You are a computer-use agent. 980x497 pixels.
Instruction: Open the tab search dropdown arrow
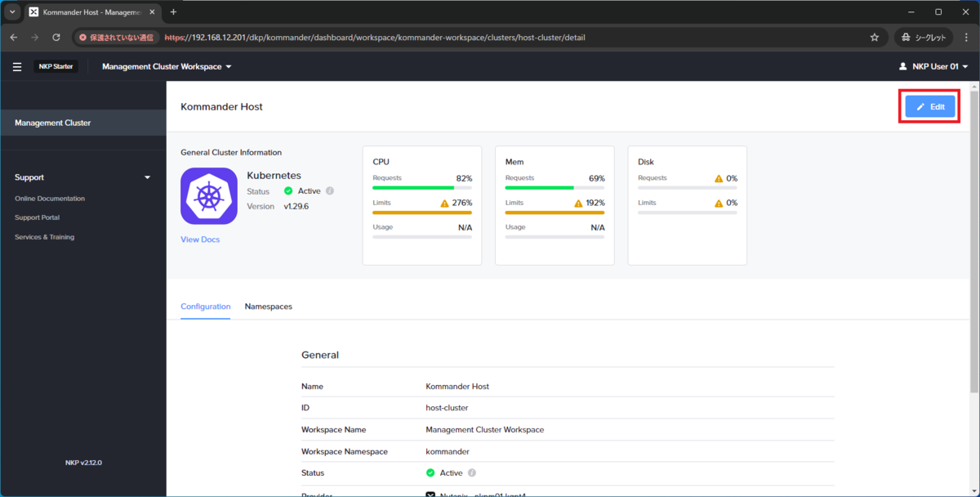pyautogui.click(x=12, y=12)
